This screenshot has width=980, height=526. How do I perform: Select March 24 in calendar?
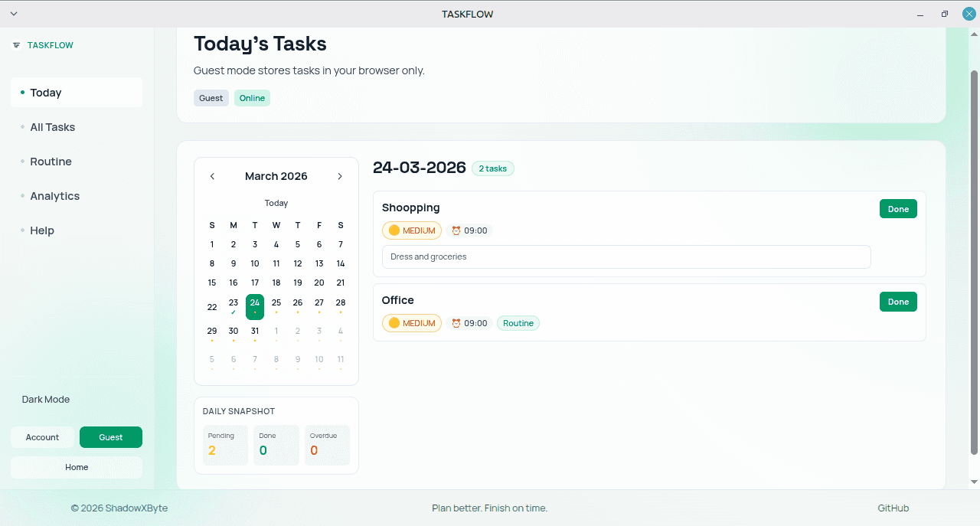pyautogui.click(x=255, y=306)
